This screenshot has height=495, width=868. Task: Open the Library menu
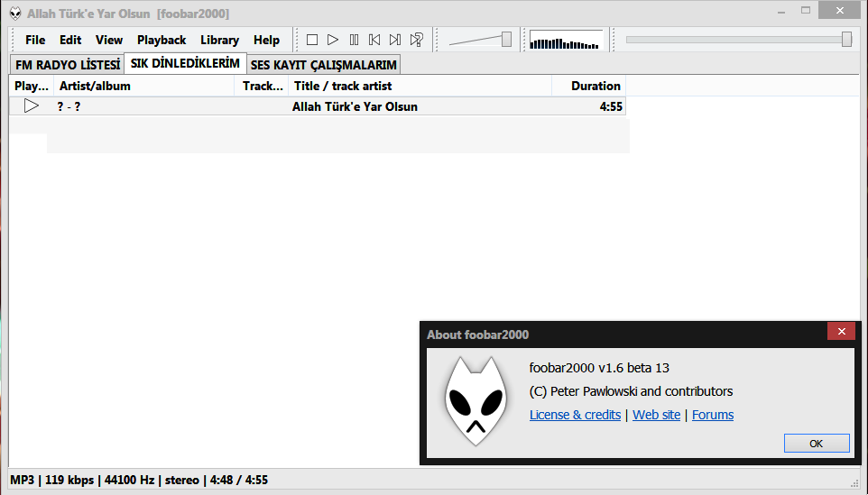219,40
